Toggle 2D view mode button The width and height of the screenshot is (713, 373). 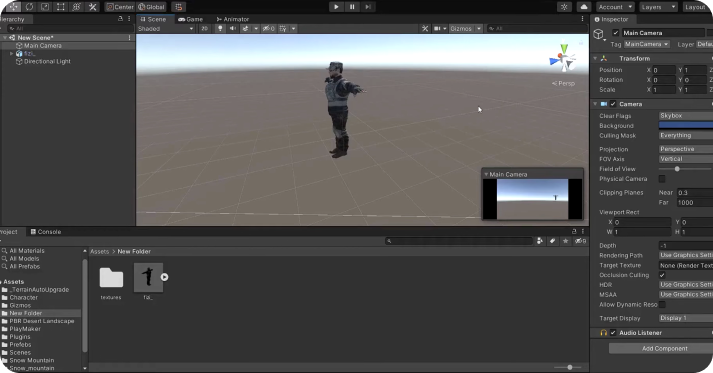(205, 28)
